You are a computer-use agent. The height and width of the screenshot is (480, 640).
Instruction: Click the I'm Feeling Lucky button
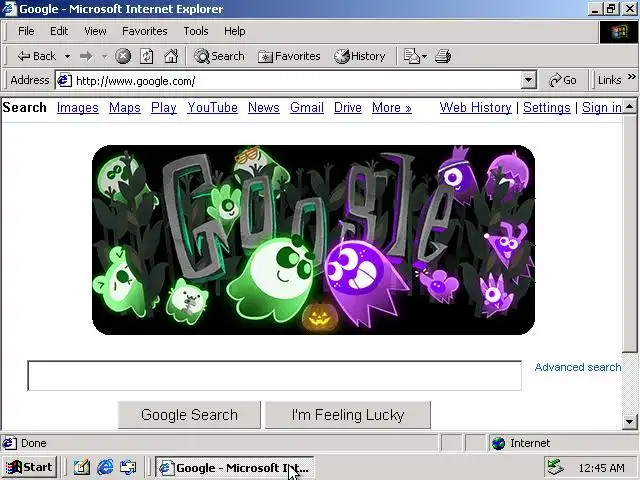click(348, 415)
